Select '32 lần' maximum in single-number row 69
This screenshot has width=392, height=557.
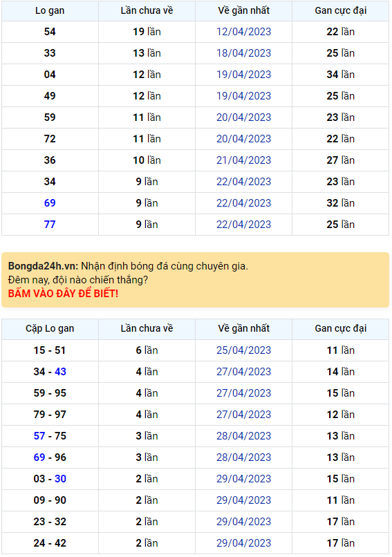[x=340, y=203]
